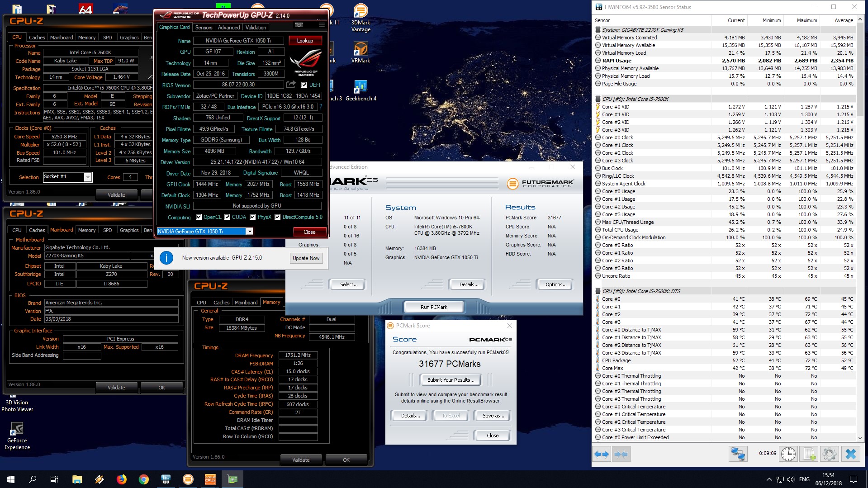Open the GPU-Z hamburger menu
Screen dimensions: 868x488
(x=322, y=25)
